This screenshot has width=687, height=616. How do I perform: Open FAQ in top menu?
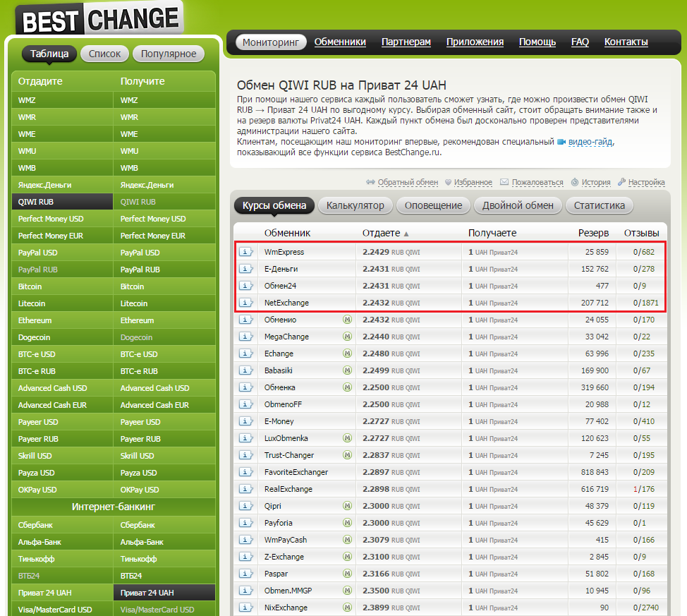point(580,42)
